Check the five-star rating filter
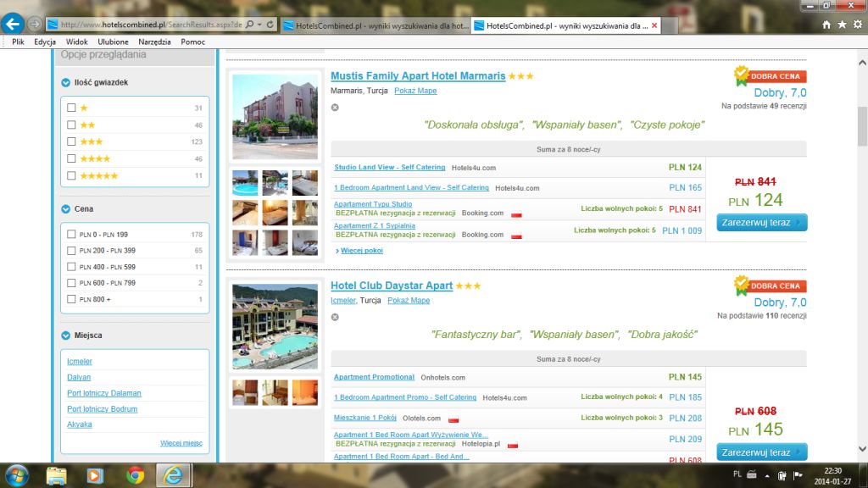The image size is (868, 488). [x=71, y=176]
